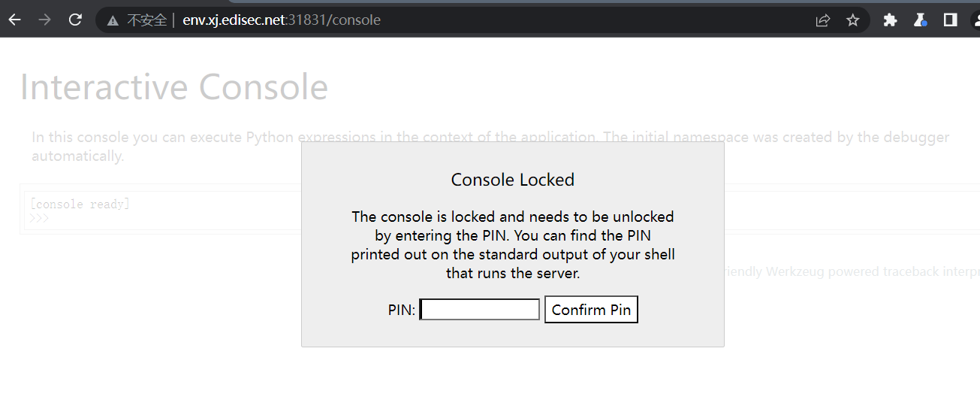
Task: Focus the PIN input field
Action: coord(480,310)
